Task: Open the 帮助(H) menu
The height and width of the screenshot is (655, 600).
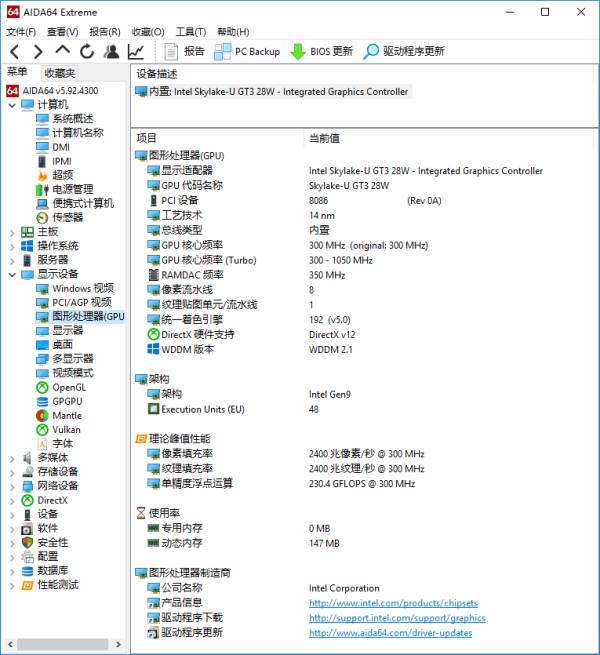Action: point(233,32)
